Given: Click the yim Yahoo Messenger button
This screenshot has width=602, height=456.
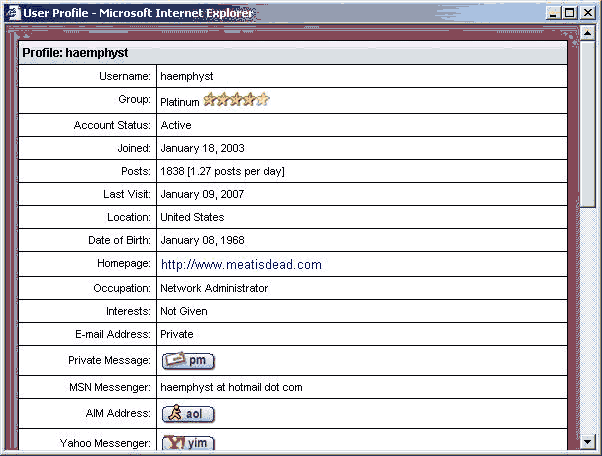Looking at the screenshot, I should tap(188, 443).
